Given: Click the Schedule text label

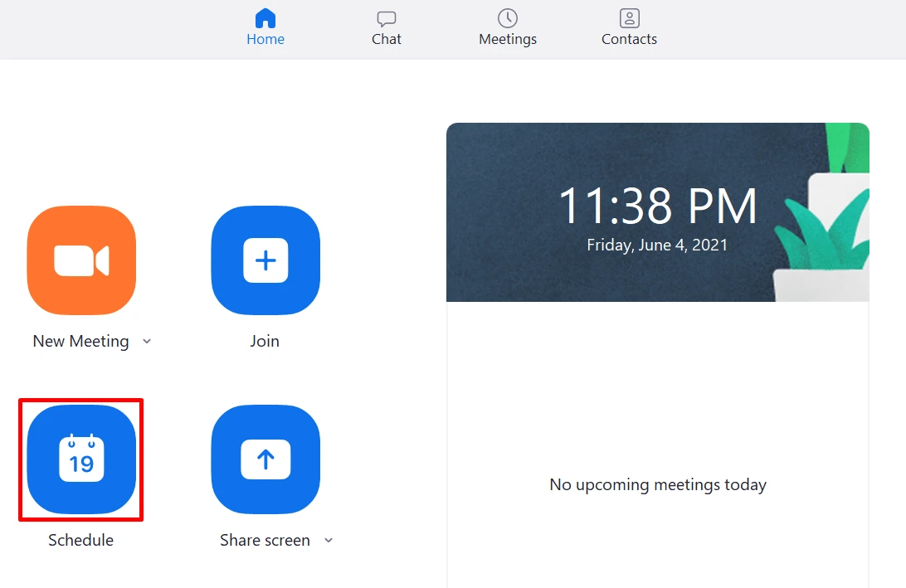Looking at the screenshot, I should 80,540.
